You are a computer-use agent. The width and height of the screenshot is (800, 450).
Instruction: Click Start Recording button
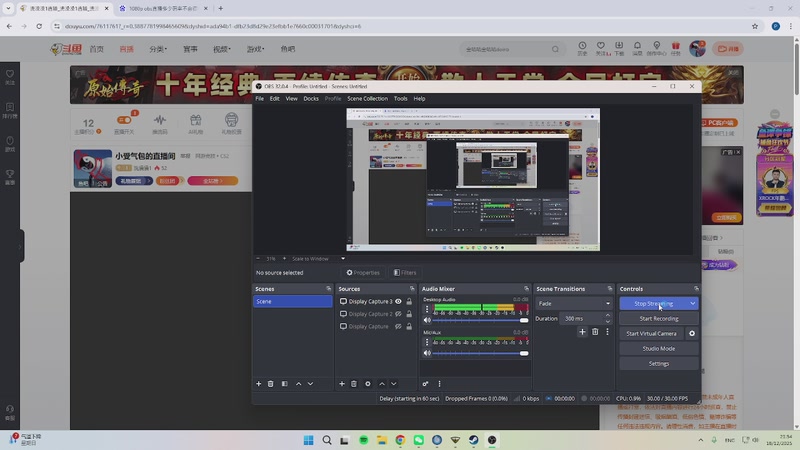click(x=659, y=318)
